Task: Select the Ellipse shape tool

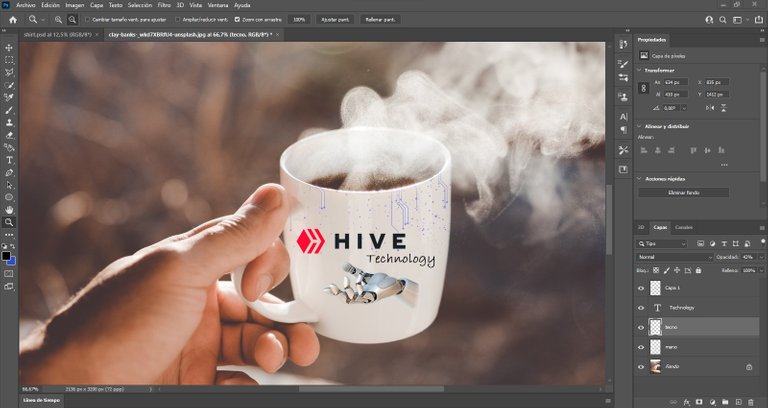Action: 9,197
